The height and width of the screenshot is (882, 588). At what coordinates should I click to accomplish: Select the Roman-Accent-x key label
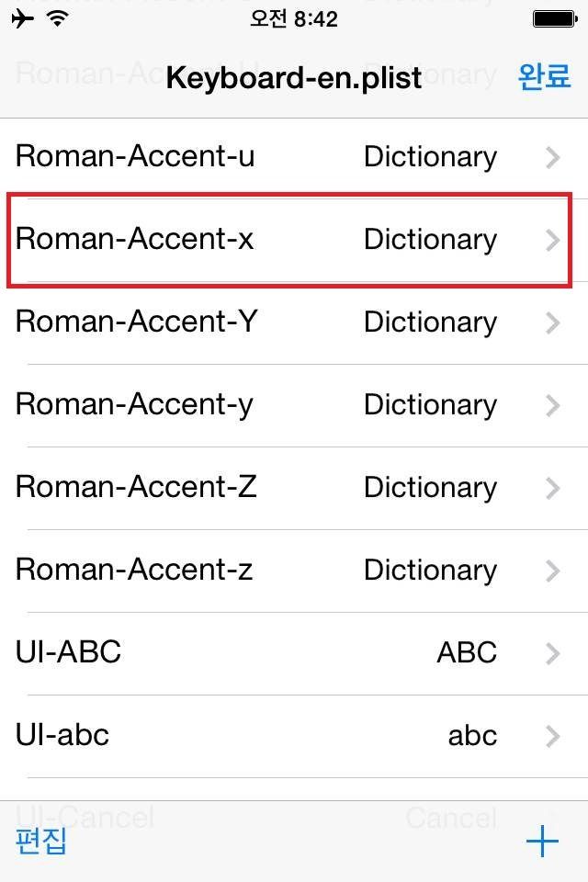point(135,240)
